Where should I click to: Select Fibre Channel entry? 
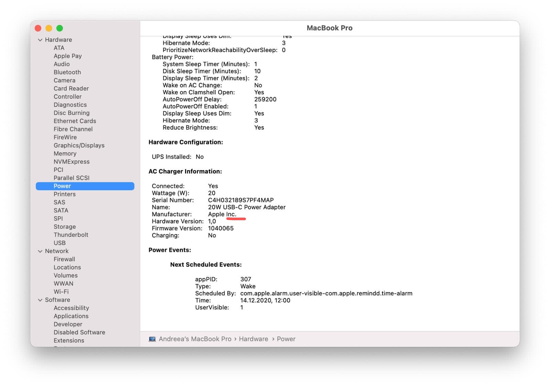point(73,129)
